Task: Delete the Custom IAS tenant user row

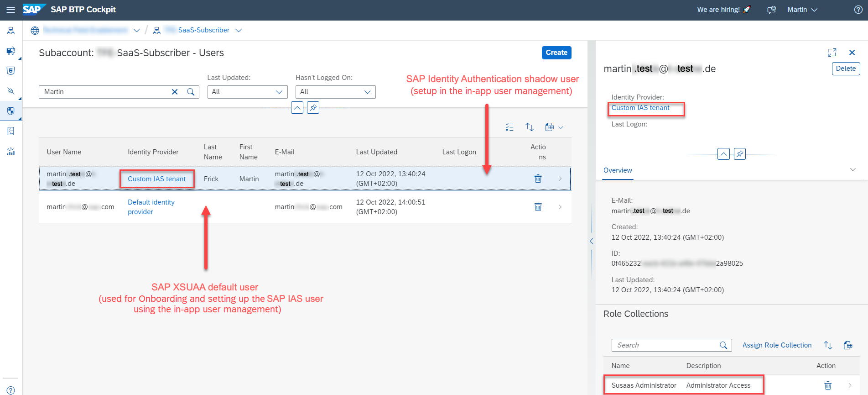Action: 538,179
